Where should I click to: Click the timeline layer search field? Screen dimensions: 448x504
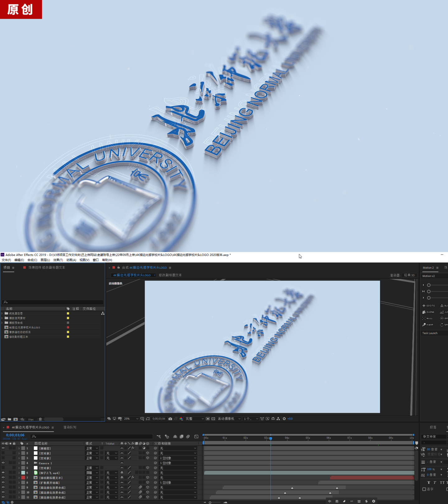[x=92, y=436]
